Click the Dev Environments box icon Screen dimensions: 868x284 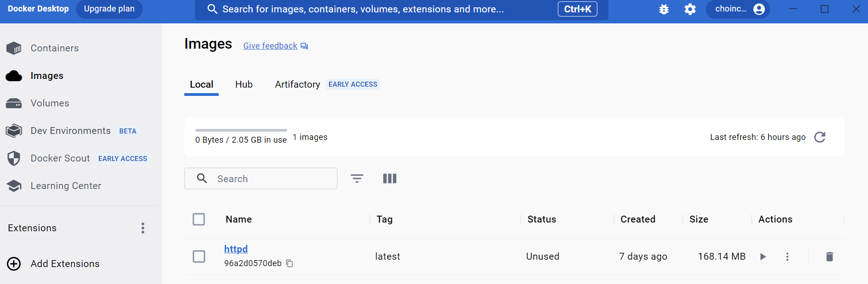coord(14,131)
